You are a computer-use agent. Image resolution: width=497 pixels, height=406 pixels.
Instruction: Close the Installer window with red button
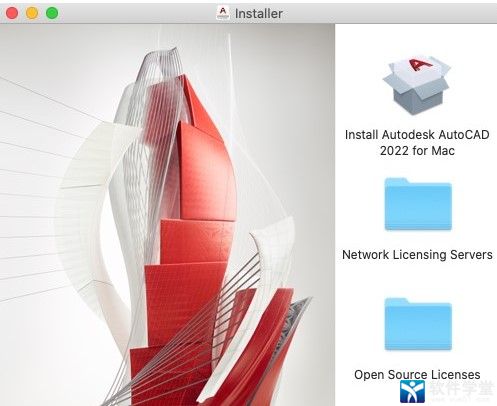[x=12, y=13]
